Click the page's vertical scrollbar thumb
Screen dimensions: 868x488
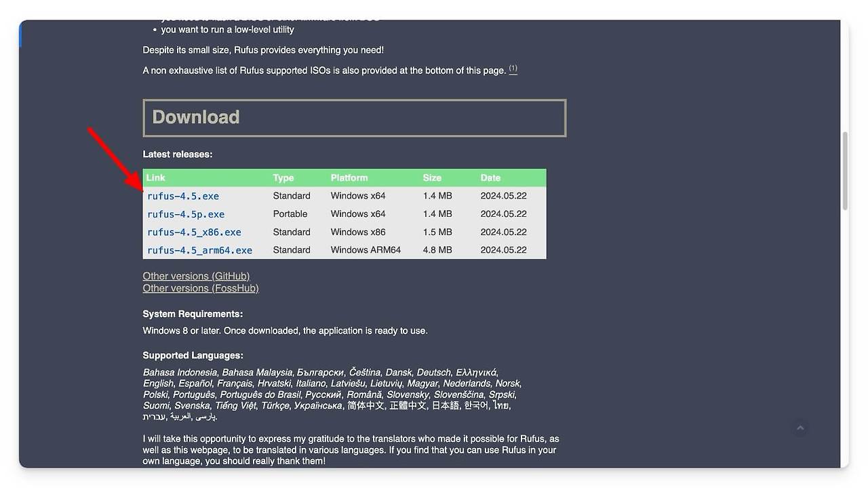point(845,171)
